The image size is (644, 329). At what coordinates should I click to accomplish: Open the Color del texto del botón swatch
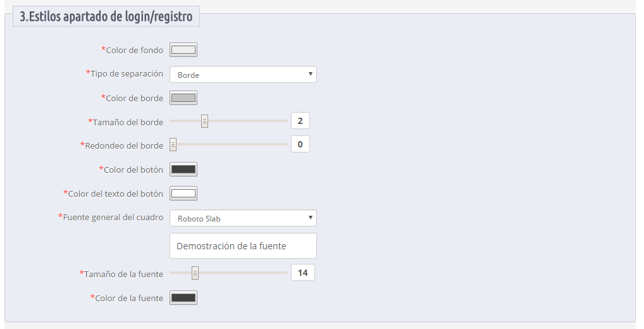coord(183,193)
